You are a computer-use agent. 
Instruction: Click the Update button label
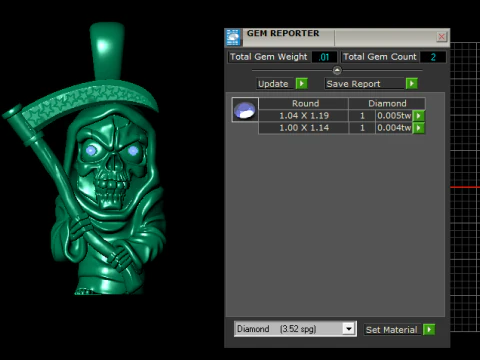coord(273,84)
